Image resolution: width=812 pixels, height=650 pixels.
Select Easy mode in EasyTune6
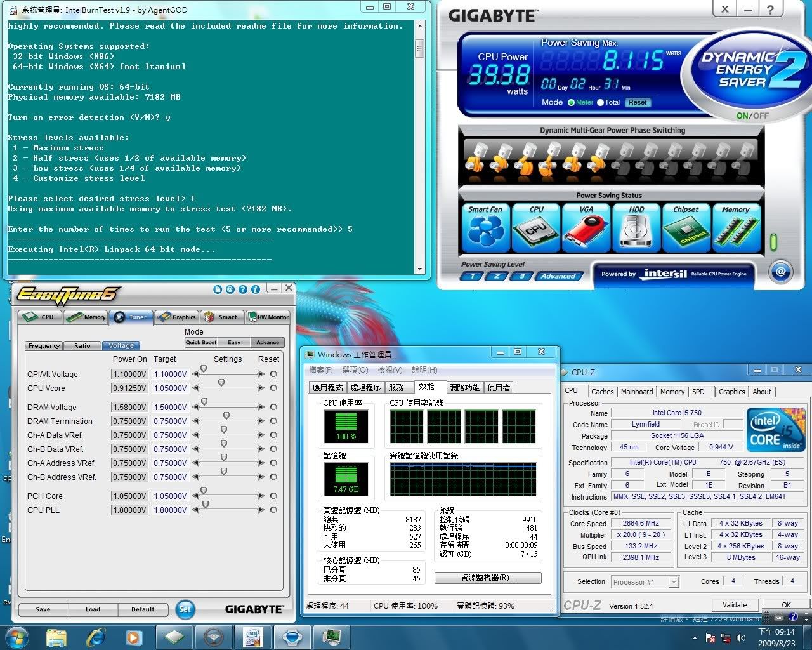tap(234, 342)
